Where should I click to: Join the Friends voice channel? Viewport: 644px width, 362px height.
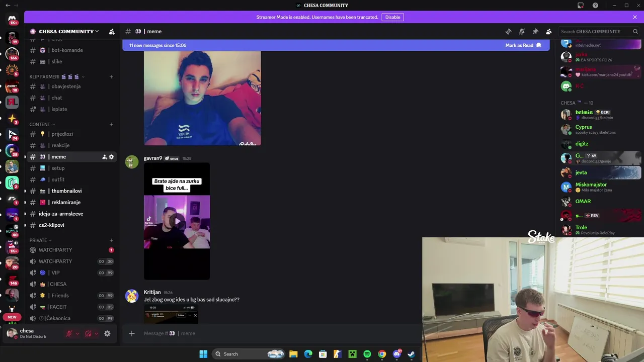[x=70, y=296]
